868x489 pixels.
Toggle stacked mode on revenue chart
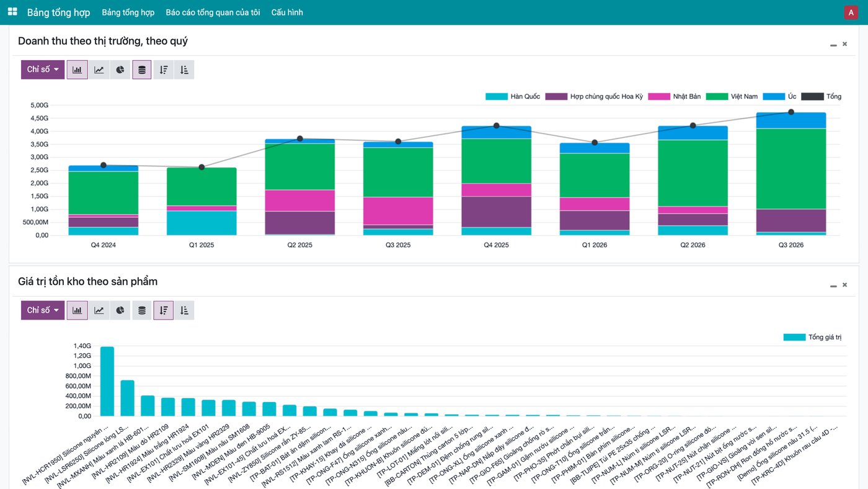[142, 70]
